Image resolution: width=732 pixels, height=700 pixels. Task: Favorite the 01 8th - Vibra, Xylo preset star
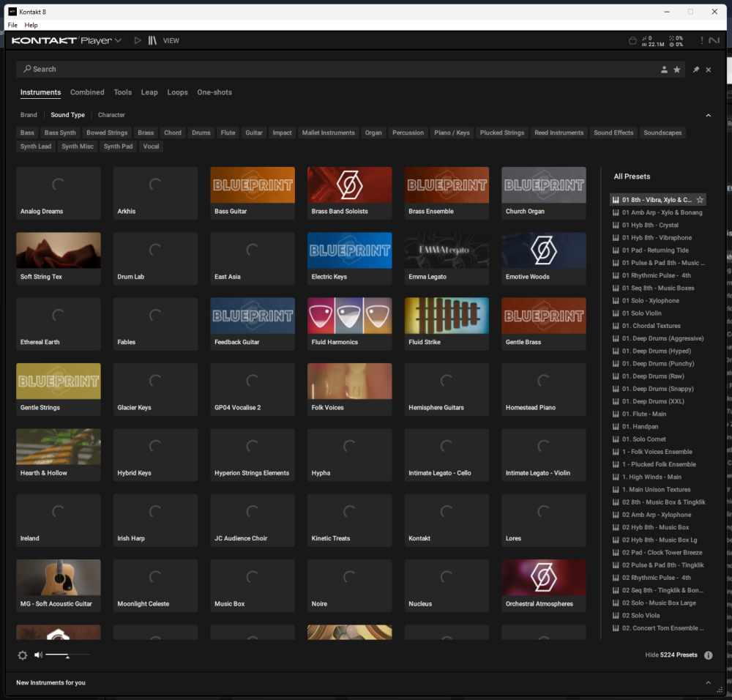pos(700,200)
